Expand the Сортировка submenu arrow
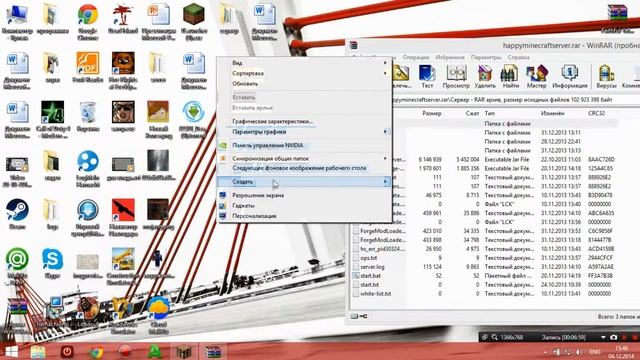 (x=385, y=73)
